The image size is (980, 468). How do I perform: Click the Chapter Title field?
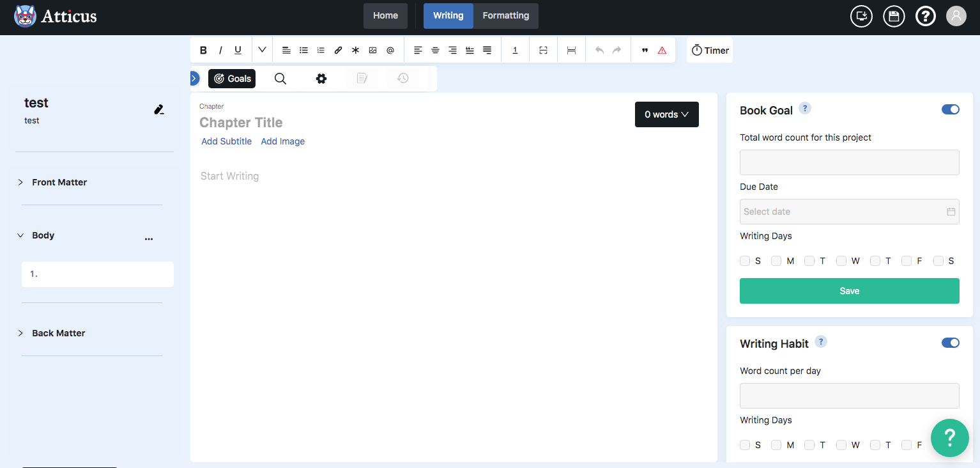241,122
